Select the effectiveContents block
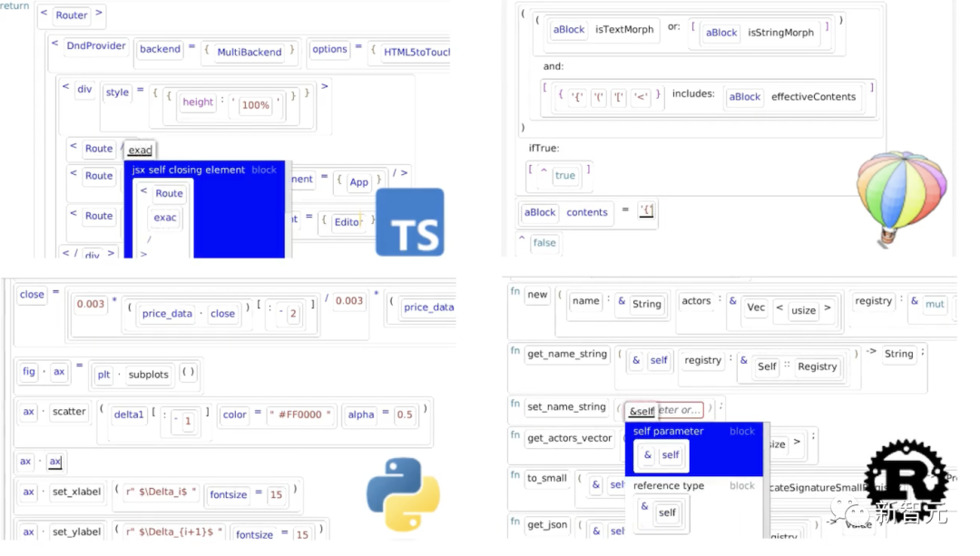 pos(813,97)
